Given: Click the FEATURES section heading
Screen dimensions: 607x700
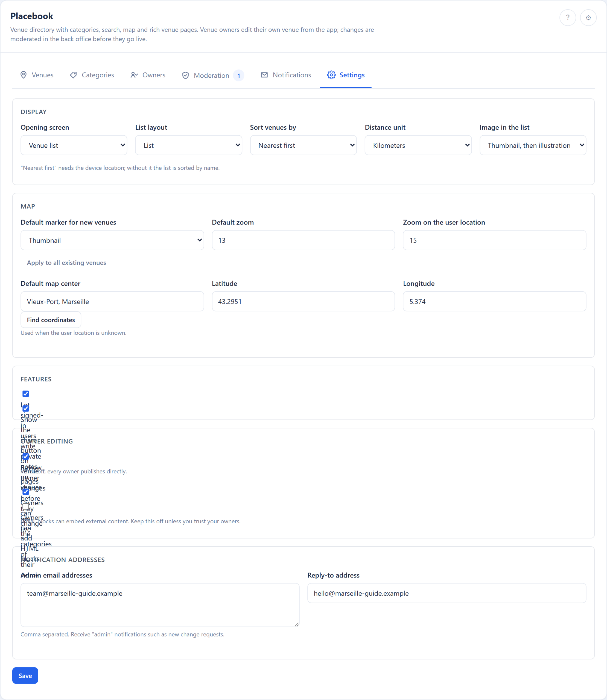Looking at the screenshot, I should tap(36, 379).
